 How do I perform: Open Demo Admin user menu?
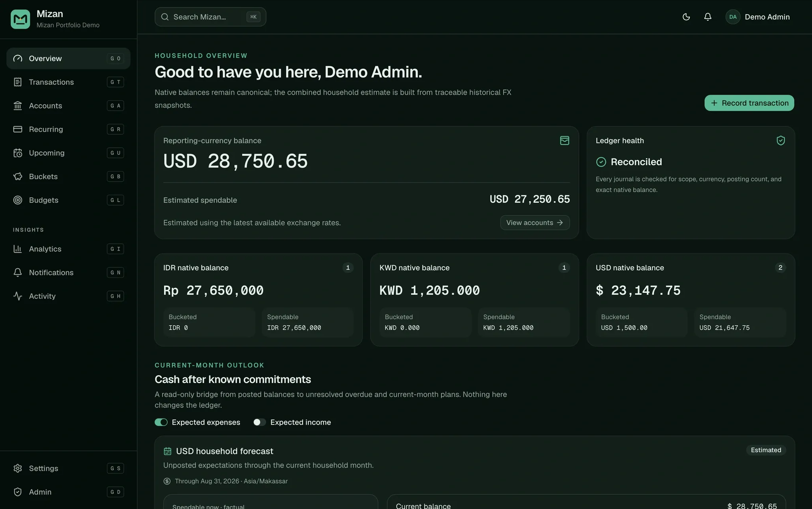click(758, 17)
